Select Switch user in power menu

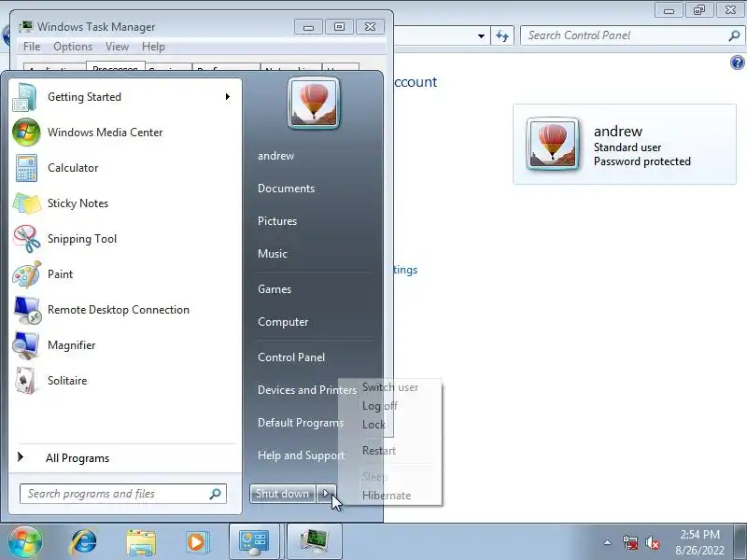[x=390, y=387]
